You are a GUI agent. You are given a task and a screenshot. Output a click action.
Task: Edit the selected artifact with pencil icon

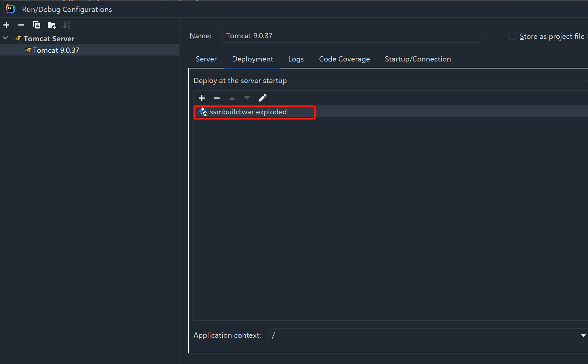click(262, 98)
